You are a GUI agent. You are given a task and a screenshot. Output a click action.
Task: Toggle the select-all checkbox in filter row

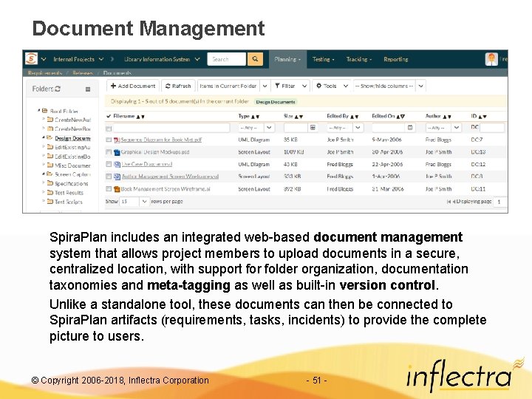click(x=109, y=129)
